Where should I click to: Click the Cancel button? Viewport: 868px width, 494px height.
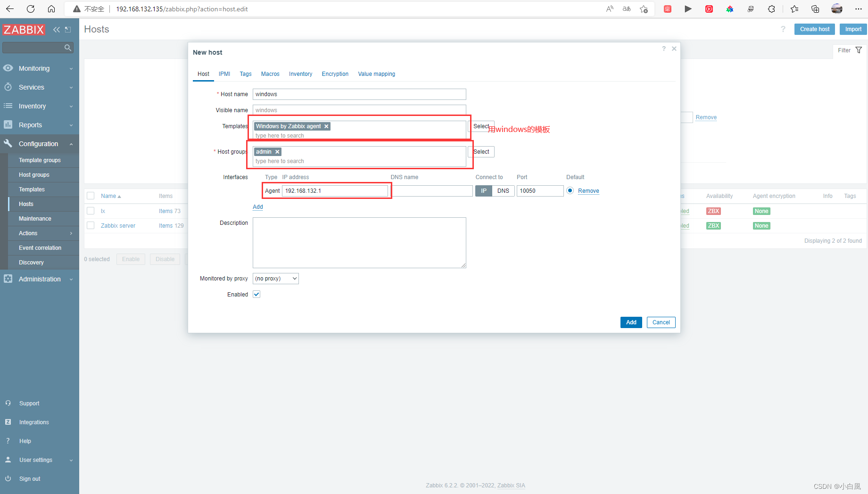pos(661,322)
